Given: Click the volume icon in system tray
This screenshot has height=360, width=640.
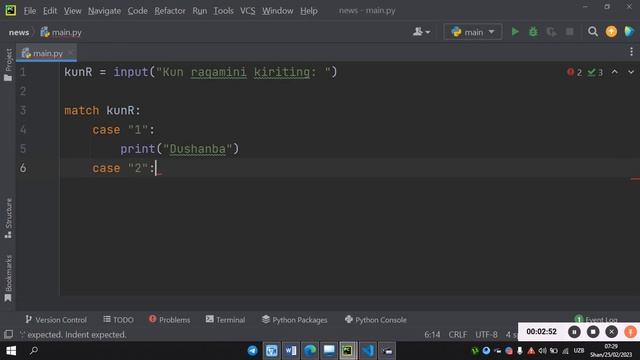Looking at the screenshot, I should click(x=542, y=351).
